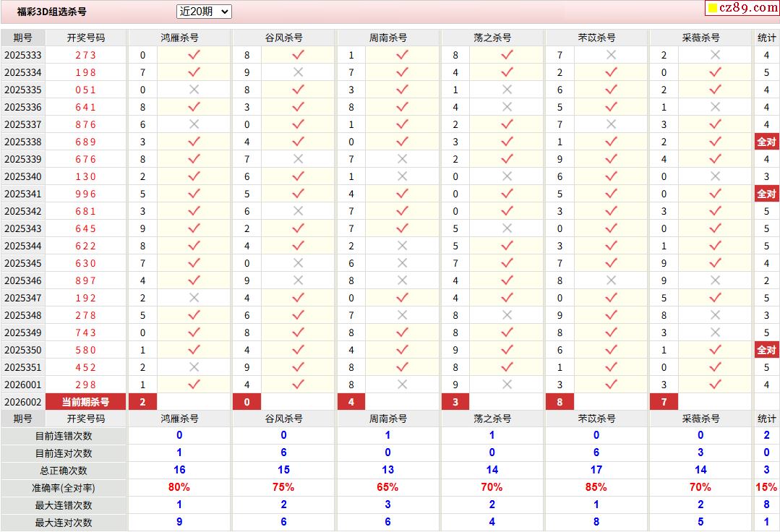Select the period number 2026002 cell
Viewport: 780px width, 532px height.
[22, 402]
